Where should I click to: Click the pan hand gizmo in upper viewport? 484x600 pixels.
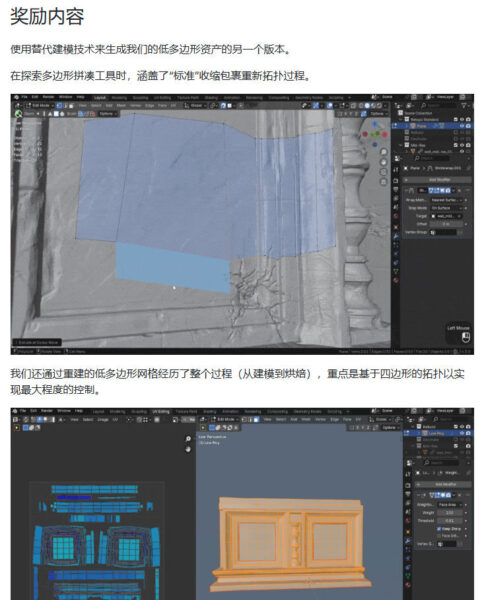[x=383, y=162]
